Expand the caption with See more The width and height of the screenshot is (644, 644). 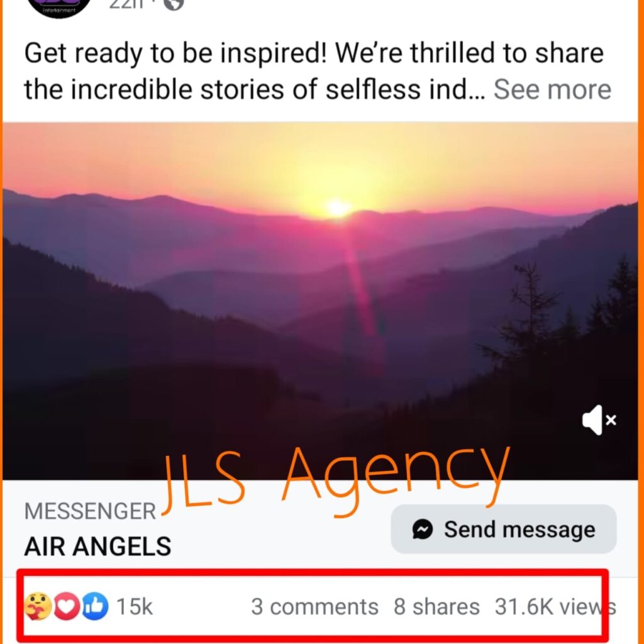click(552, 89)
